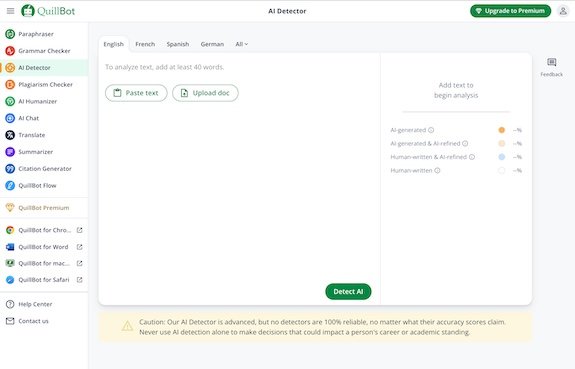Click the orange AI-generated color dot
Screen dimensions: 575x369
tap(502, 130)
